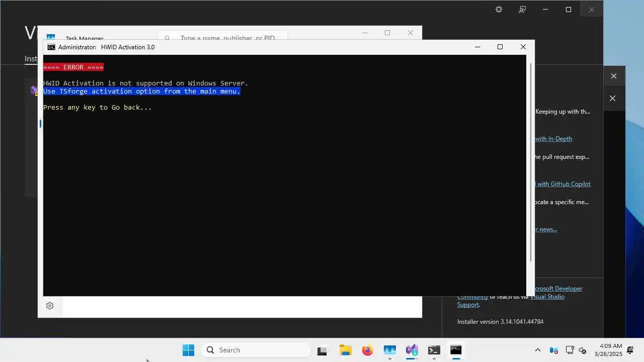Image resolution: width=644 pixels, height=362 pixels.
Task: Maximize the HWID Activation console window
Action: coord(500,47)
